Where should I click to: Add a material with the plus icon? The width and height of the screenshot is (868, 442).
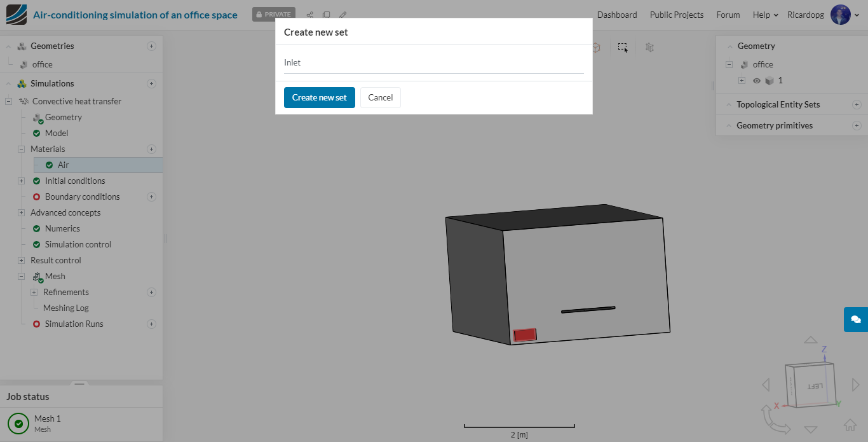(151, 149)
